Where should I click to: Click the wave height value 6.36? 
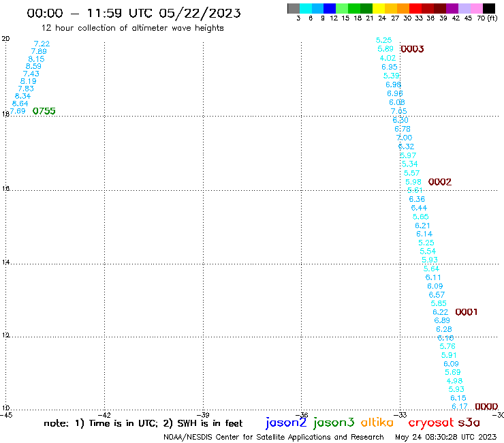(x=417, y=199)
